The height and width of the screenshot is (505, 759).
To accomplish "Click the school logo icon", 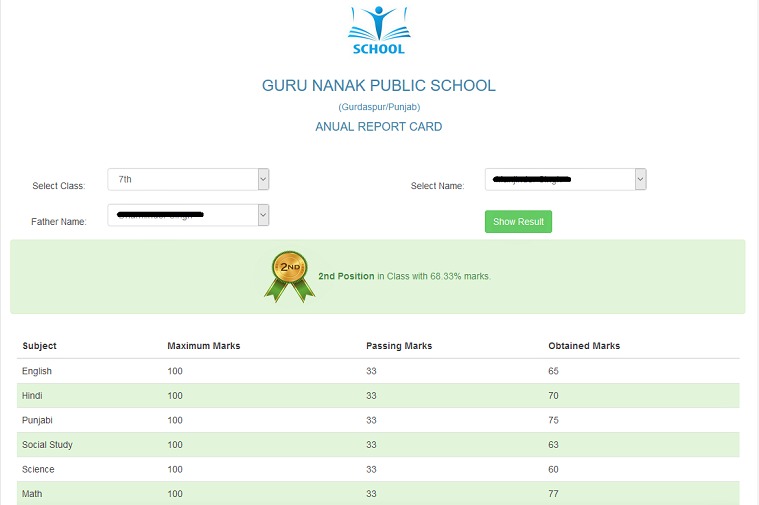I will (x=378, y=30).
